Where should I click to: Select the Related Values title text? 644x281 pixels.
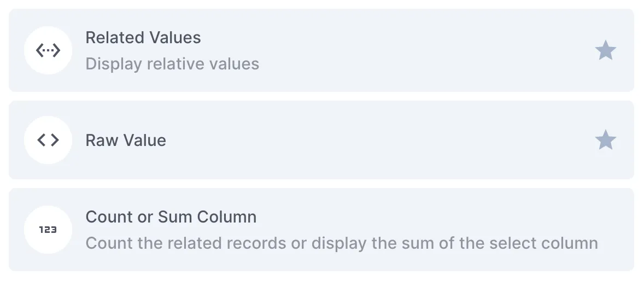click(143, 38)
